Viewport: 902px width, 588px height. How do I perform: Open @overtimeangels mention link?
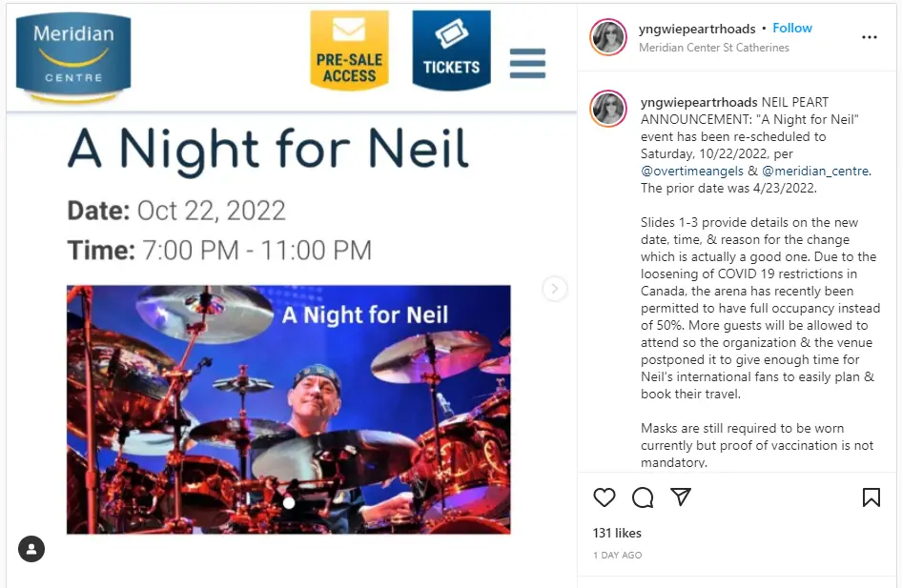click(692, 171)
